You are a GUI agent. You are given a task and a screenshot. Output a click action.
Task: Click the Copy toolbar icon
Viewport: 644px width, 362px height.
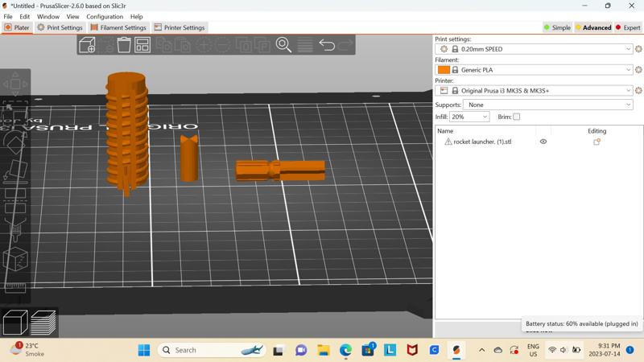(x=164, y=45)
